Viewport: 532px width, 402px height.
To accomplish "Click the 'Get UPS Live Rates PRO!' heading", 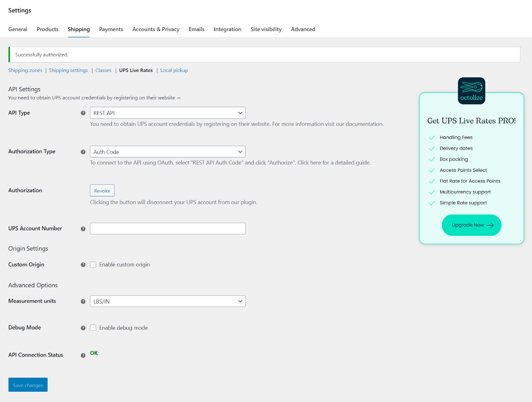I will point(471,121).
